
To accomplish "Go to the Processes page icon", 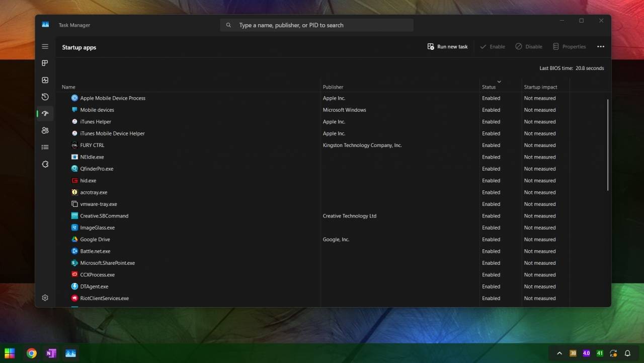I will click(x=45, y=63).
